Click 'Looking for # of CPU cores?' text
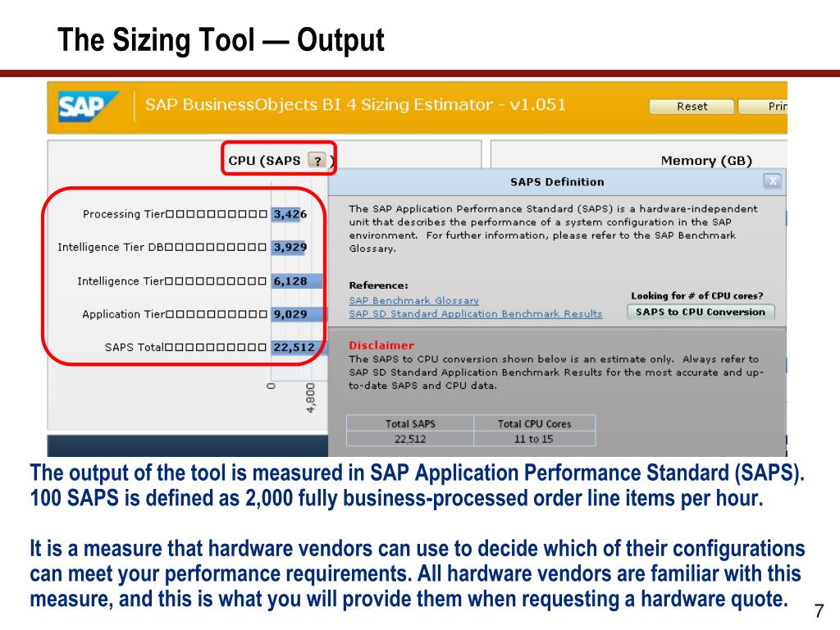This screenshot has width=840, height=630. click(697, 295)
